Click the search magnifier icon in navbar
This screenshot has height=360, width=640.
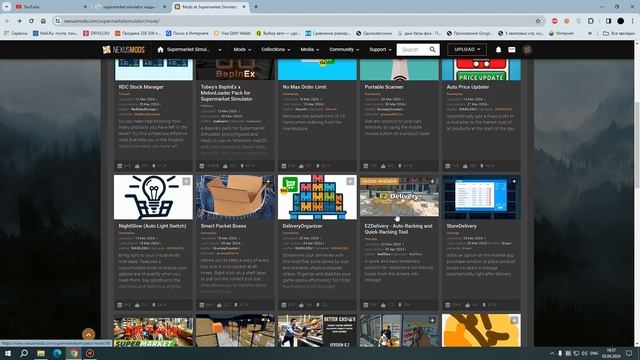pos(433,49)
